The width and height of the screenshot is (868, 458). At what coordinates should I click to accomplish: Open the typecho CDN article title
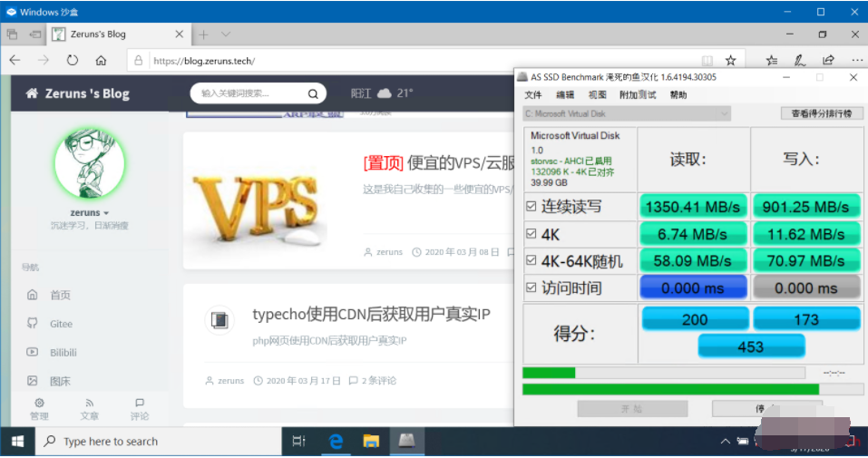pyautogui.click(x=372, y=315)
